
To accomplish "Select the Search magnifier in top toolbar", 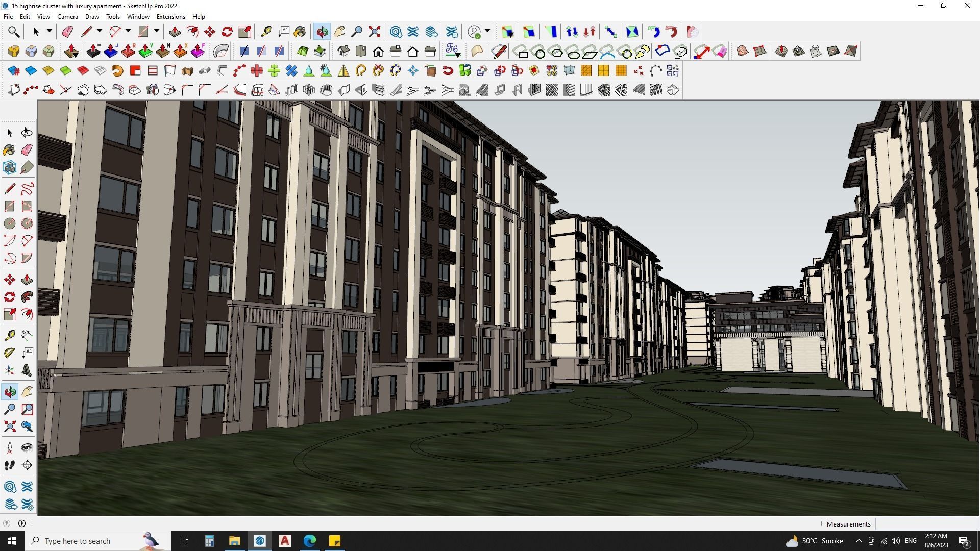I will [x=14, y=32].
